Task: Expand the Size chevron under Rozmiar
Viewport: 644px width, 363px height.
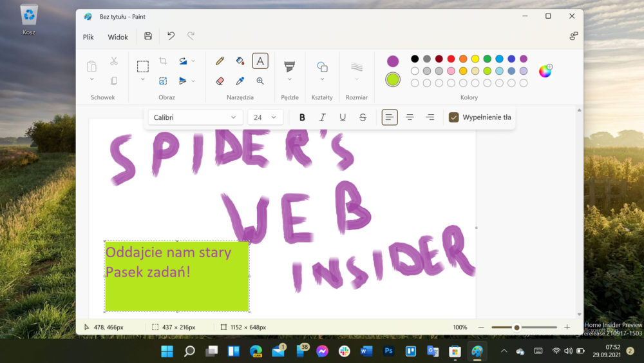Action: click(357, 79)
